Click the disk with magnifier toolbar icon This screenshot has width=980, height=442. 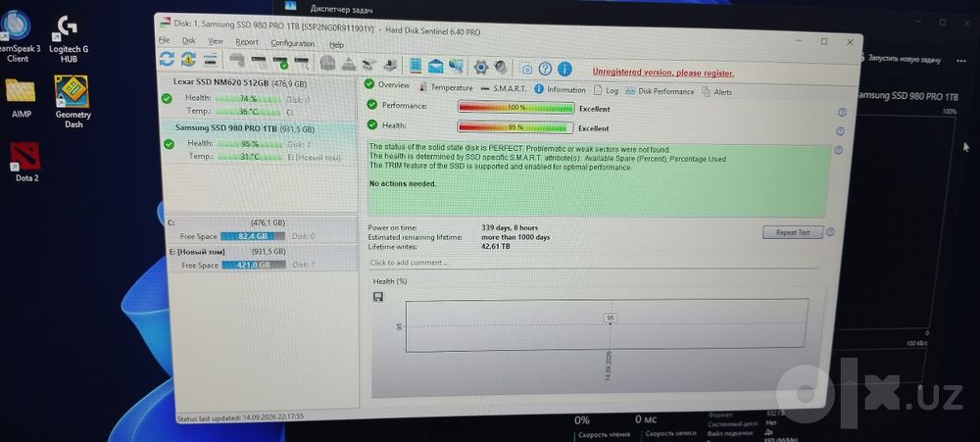coord(302,63)
